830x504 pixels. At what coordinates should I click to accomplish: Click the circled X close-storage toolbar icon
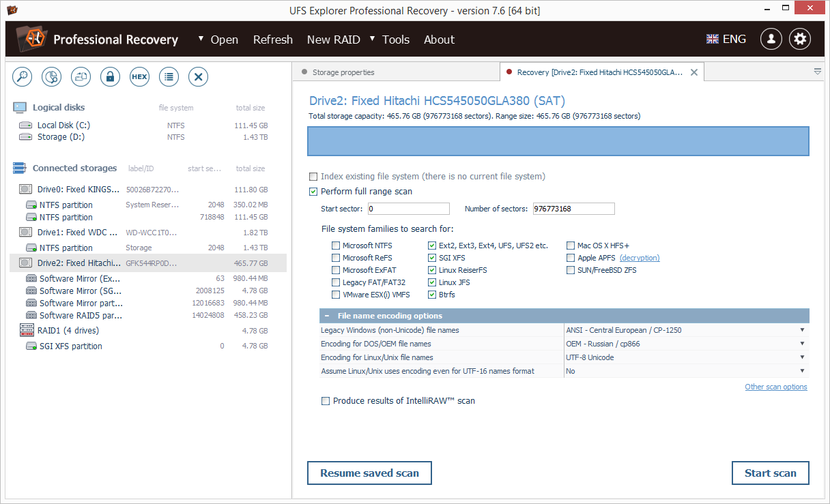198,77
